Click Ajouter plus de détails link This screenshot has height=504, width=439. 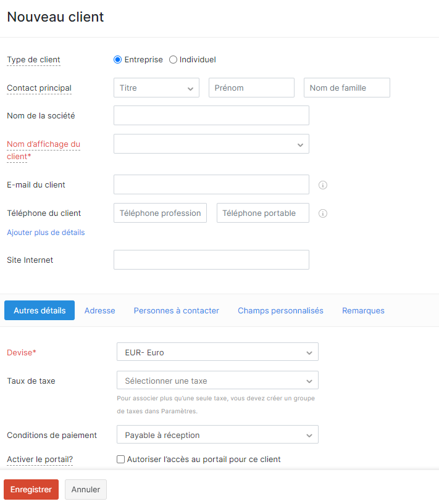(46, 233)
